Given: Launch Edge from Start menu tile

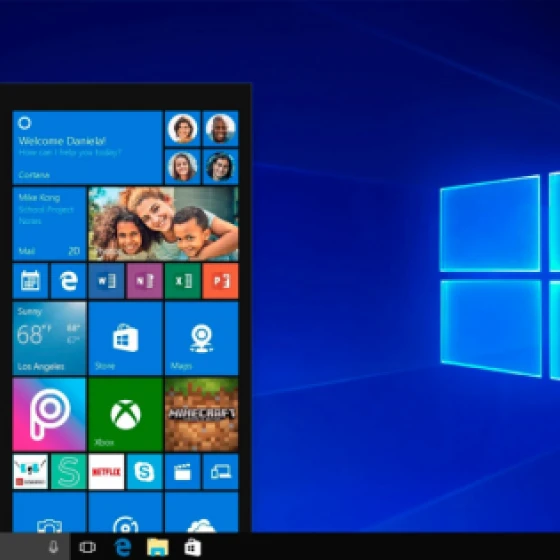Looking at the screenshot, I should [69, 281].
